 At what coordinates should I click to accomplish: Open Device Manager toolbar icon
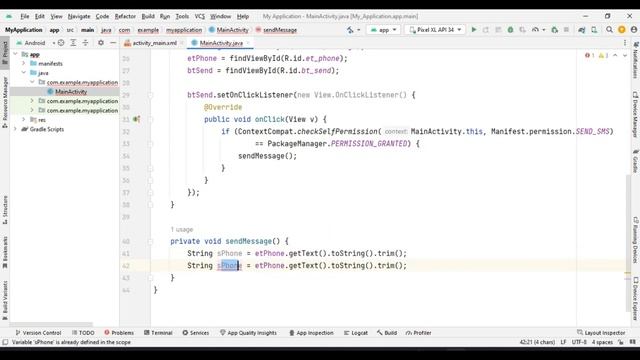pos(594,30)
